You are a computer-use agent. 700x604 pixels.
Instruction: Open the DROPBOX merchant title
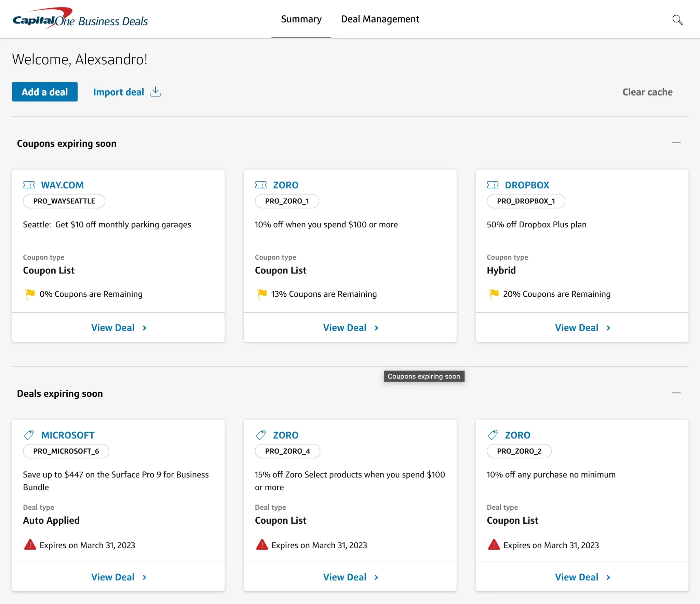pos(527,185)
